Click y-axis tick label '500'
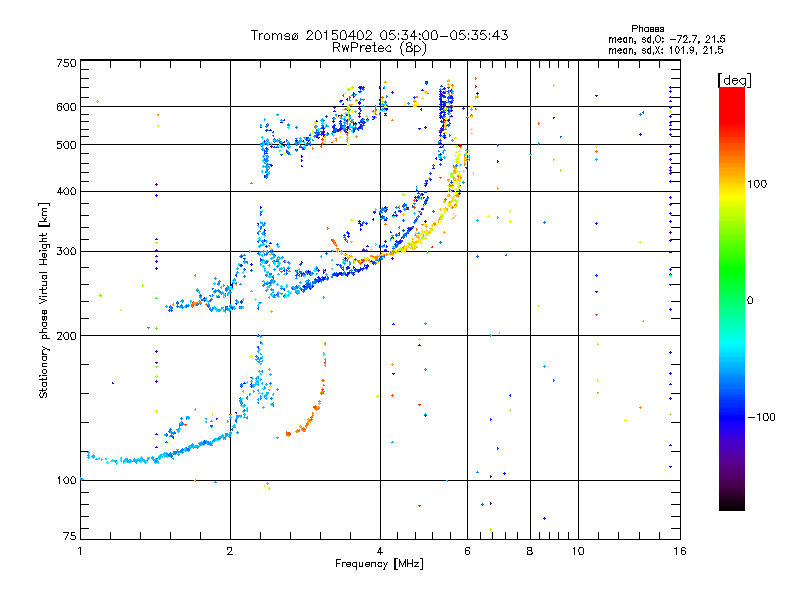 pyautogui.click(x=66, y=145)
